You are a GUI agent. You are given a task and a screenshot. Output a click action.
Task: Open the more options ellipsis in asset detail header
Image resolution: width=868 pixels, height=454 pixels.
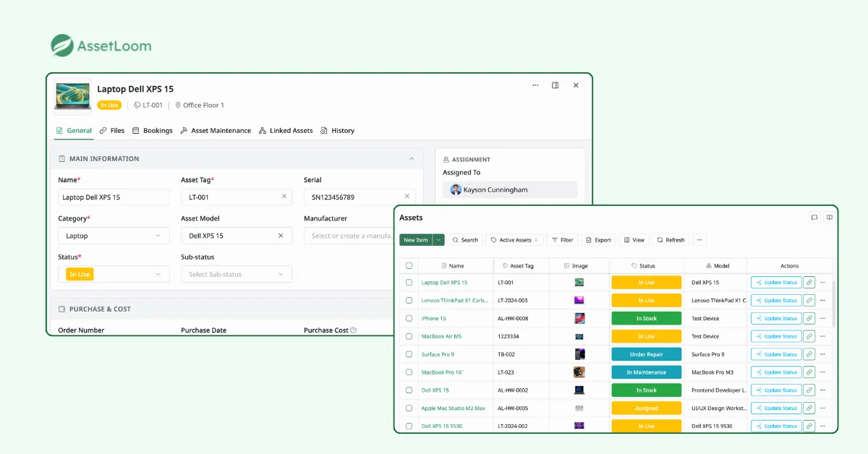pyautogui.click(x=535, y=85)
